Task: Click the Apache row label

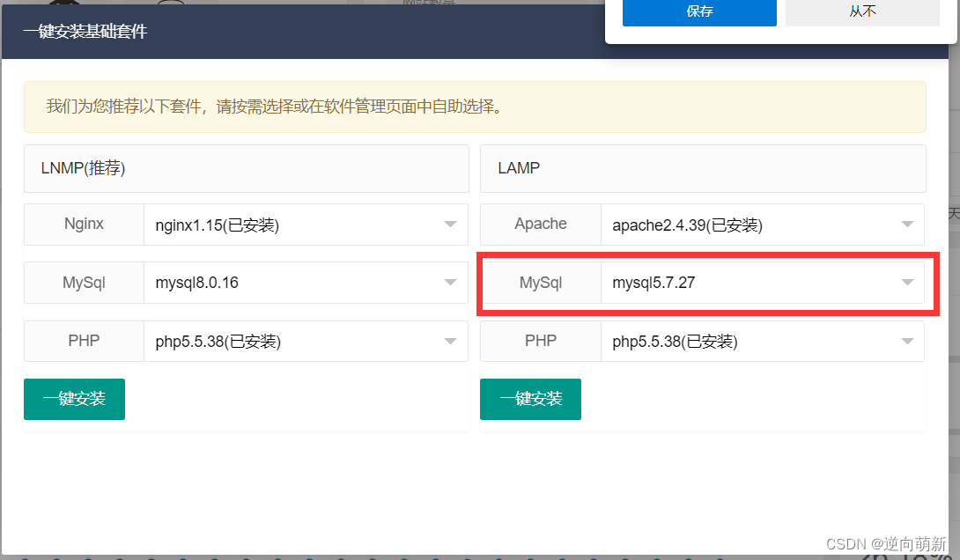Action: coord(540,224)
